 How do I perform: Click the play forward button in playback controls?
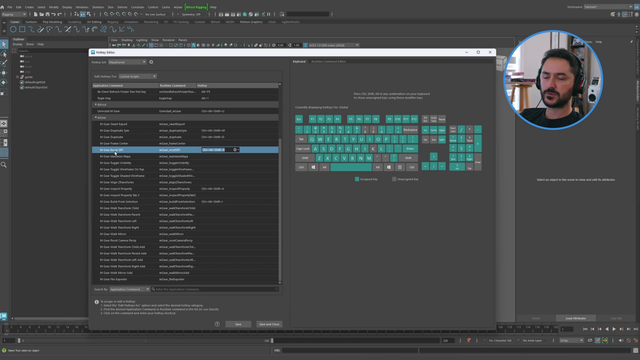614,329
